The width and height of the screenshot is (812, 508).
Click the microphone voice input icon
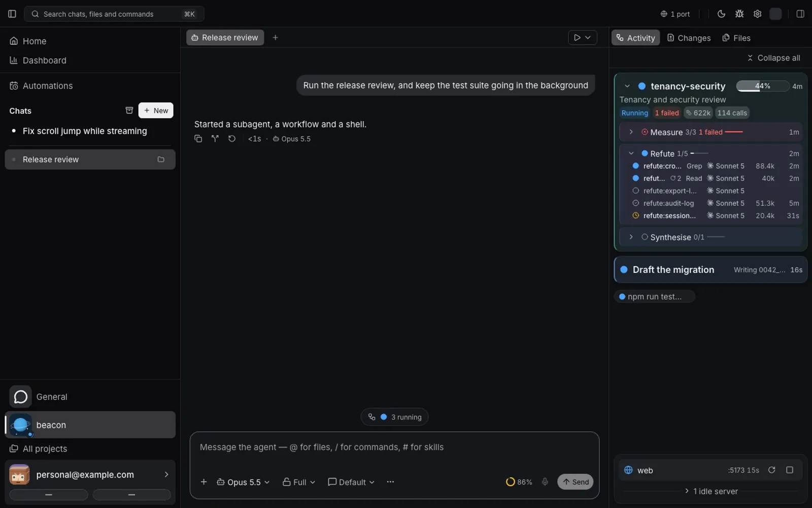click(x=545, y=482)
